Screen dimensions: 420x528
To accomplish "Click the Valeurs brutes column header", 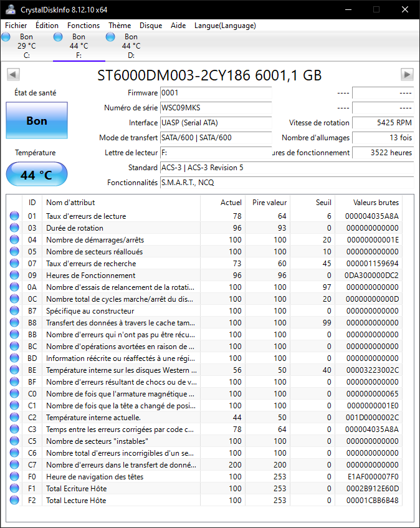I will [376, 203].
